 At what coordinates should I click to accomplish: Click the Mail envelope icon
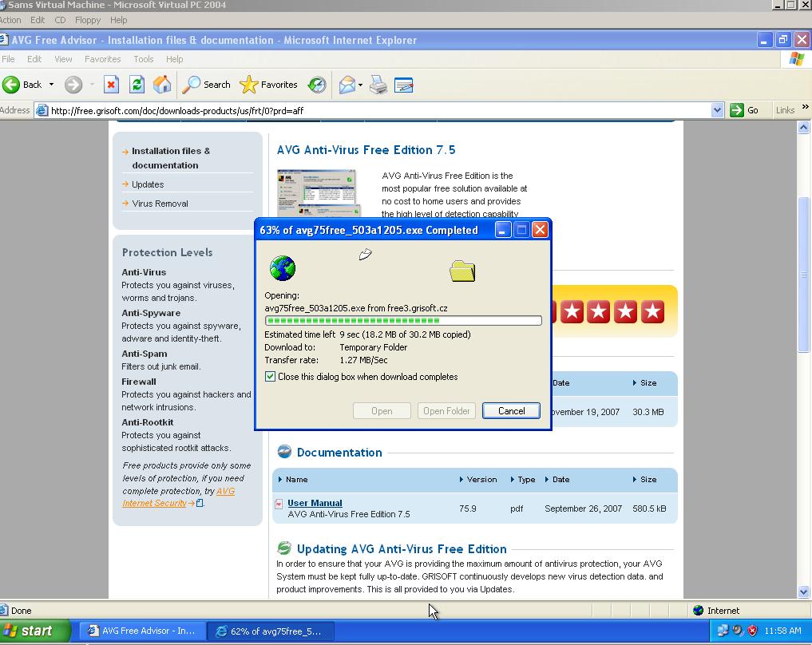coord(347,85)
